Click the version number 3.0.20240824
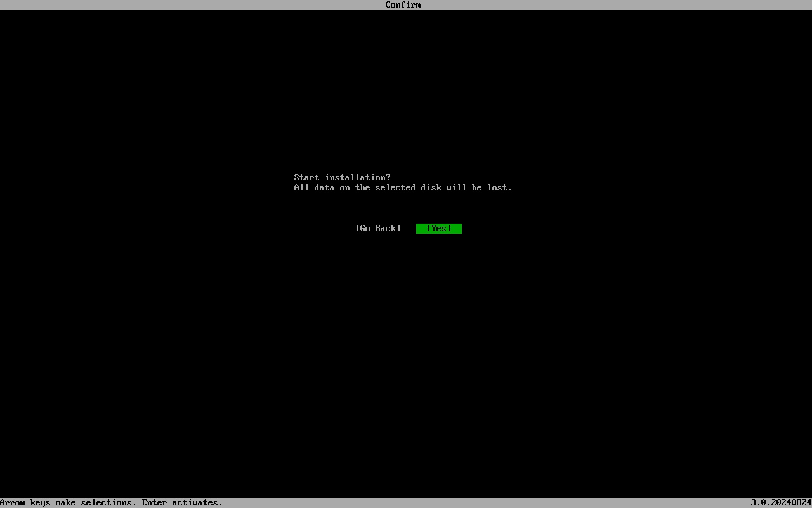This screenshot has width=812, height=508. click(x=781, y=503)
